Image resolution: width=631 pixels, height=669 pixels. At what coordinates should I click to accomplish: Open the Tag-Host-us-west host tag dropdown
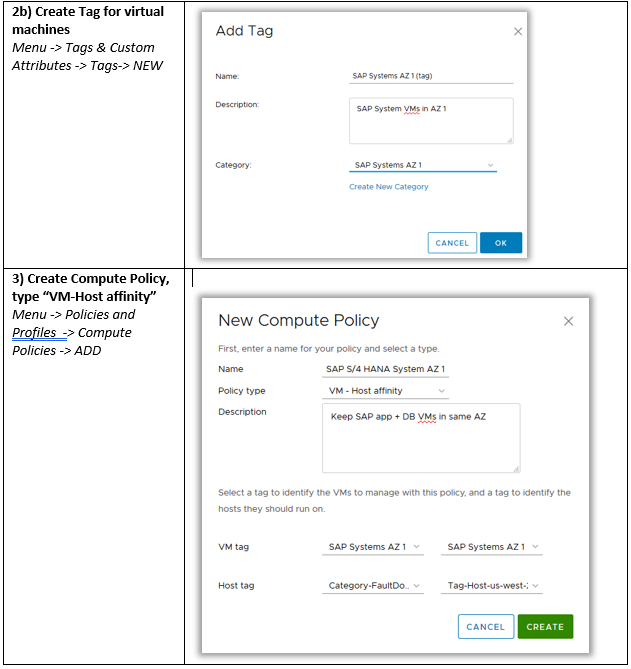point(493,586)
